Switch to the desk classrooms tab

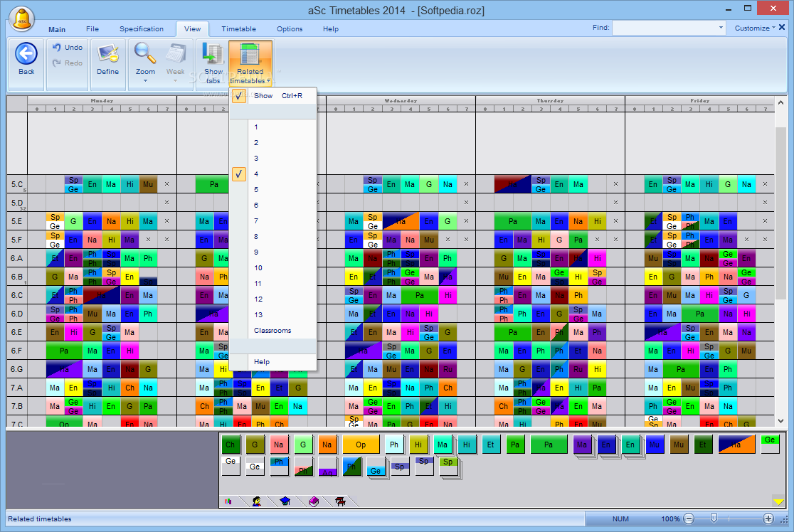click(340, 501)
